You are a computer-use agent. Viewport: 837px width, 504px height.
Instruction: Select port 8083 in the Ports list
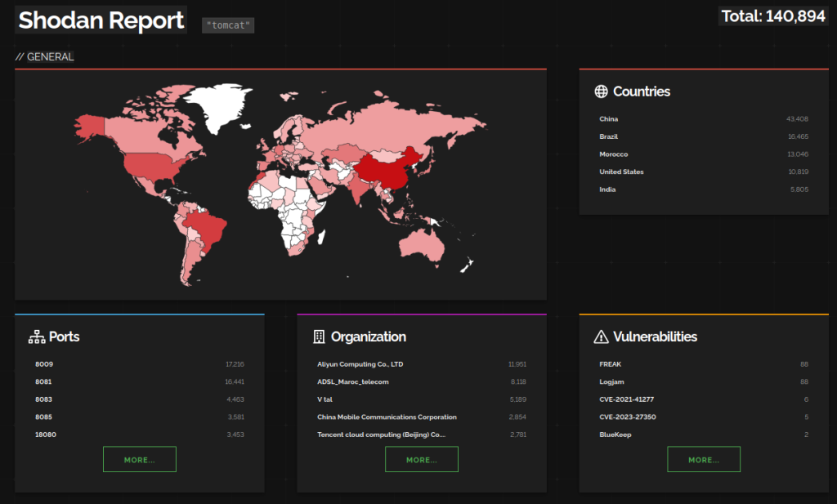coord(44,399)
